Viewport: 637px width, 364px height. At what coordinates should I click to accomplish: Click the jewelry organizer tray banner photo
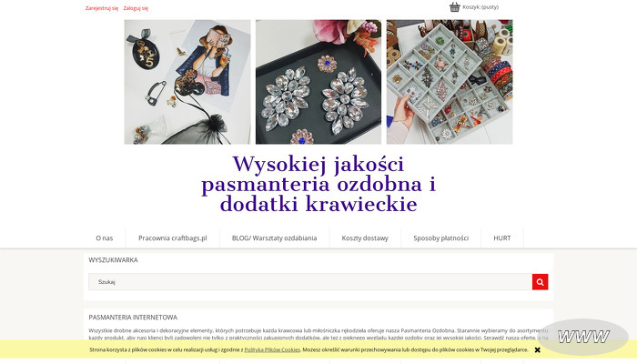pyautogui.click(x=450, y=82)
